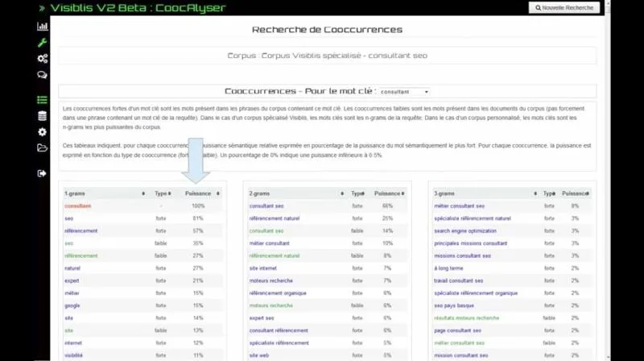Select the green list sidebar icon
Screen dimensions: 644x361
(x=43, y=100)
